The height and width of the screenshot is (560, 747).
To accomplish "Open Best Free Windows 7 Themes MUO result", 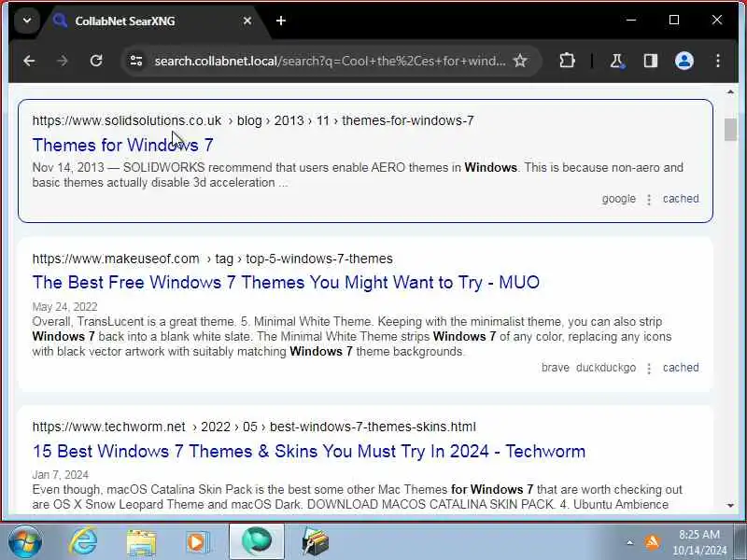I will click(x=286, y=283).
